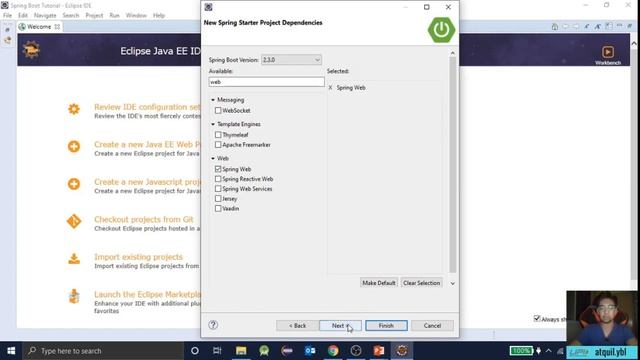
Task: Open the Help menu
Action: (159, 16)
